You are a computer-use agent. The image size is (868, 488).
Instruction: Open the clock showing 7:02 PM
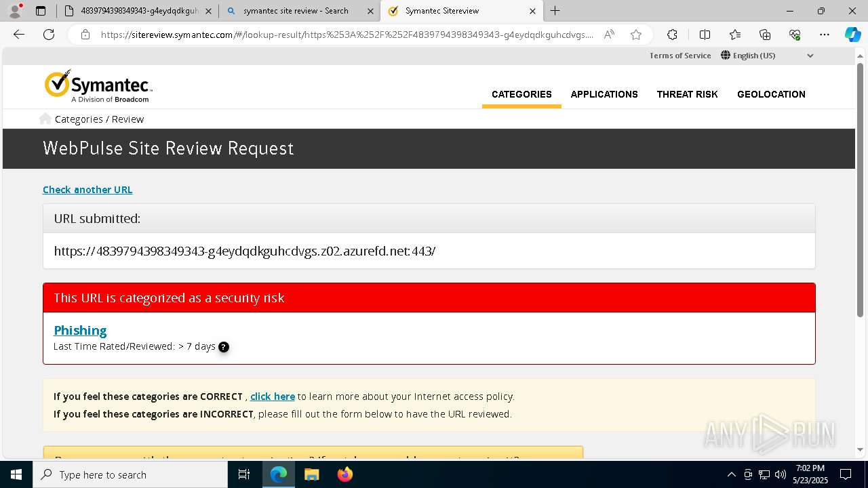810,474
